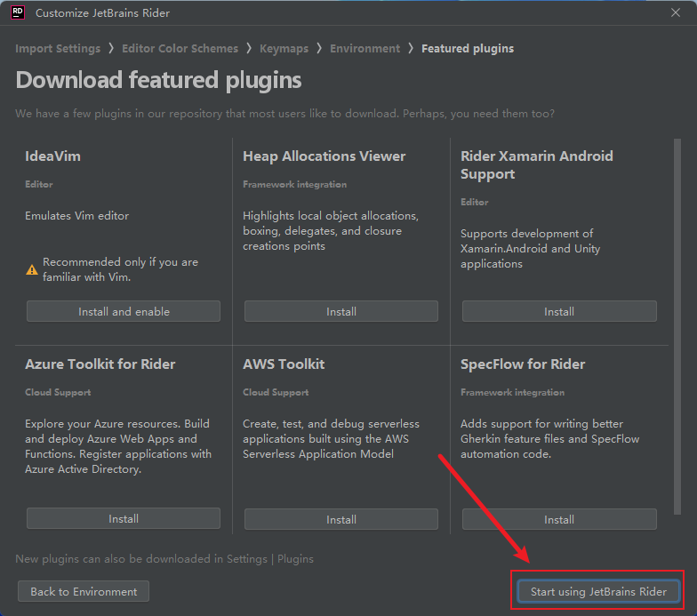Click the SpecFlow for Rider title
Image resolution: width=697 pixels, height=616 pixels.
pyautogui.click(x=523, y=364)
